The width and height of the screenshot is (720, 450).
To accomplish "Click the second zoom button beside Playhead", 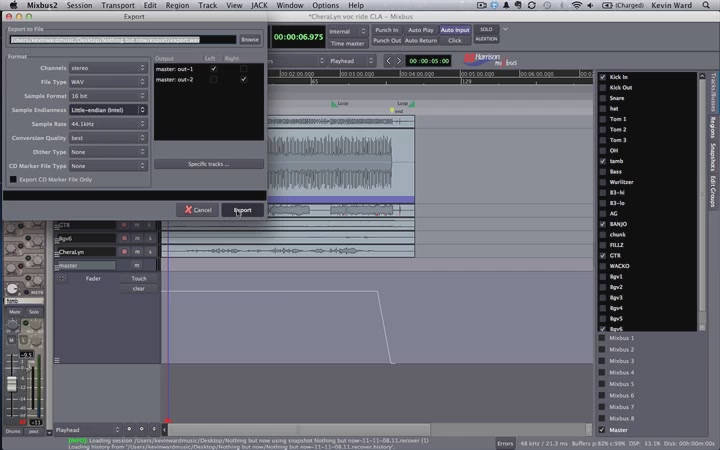I will click(141, 429).
